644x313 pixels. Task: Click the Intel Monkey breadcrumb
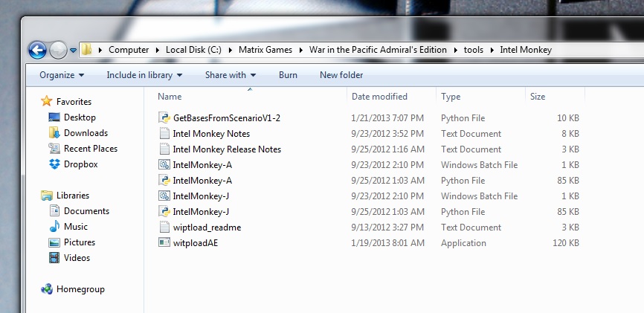tap(526, 50)
